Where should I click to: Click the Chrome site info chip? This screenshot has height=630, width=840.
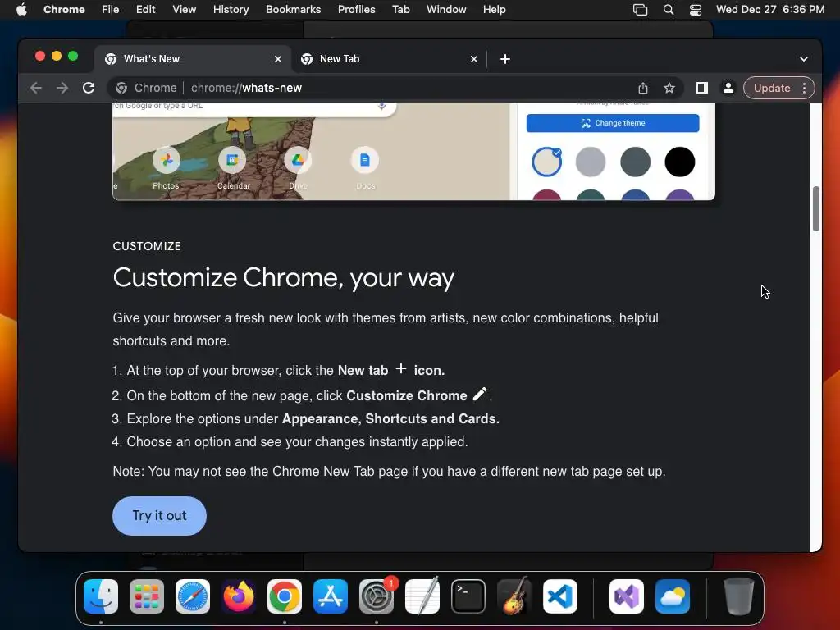pyautogui.click(x=147, y=88)
